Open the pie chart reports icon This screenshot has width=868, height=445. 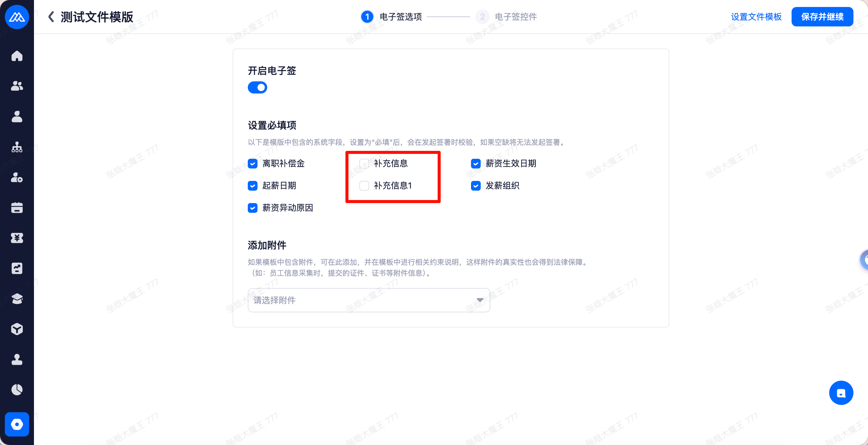tap(17, 390)
